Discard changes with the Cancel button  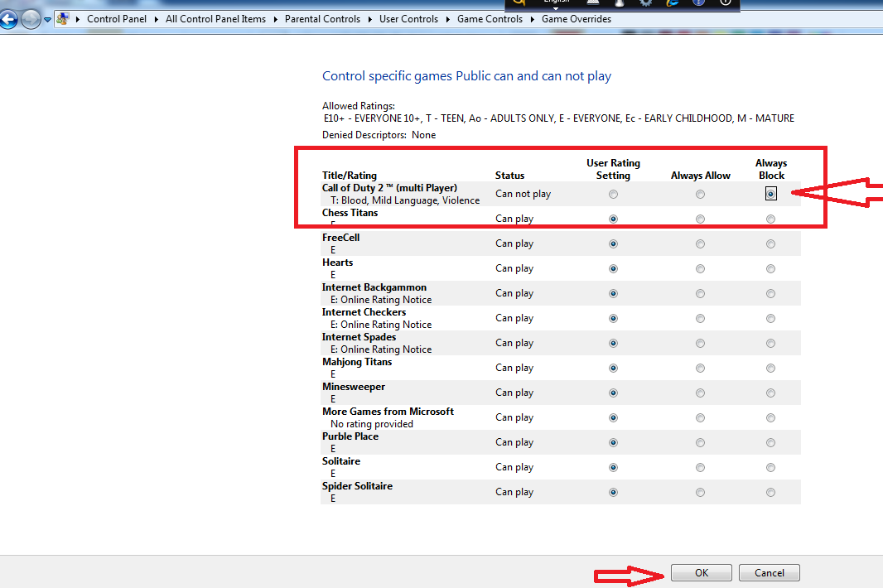[770, 573]
